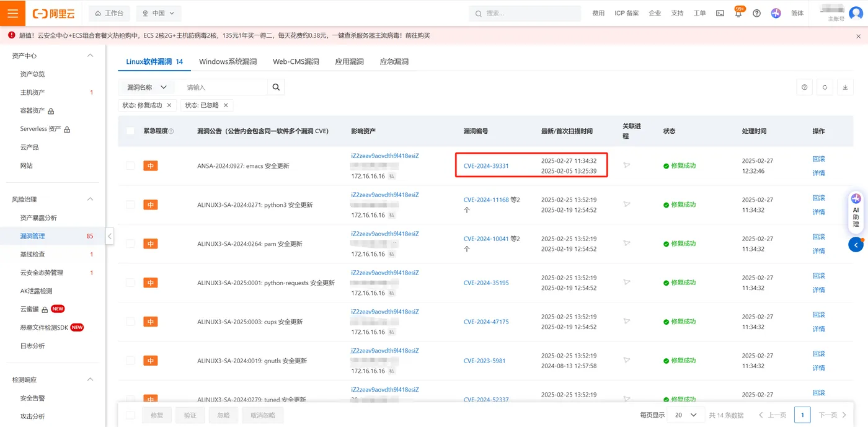Switch to 应用漏洞 tab
Image resolution: width=868 pixels, height=427 pixels.
pyautogui.click(x=349, y=62)
